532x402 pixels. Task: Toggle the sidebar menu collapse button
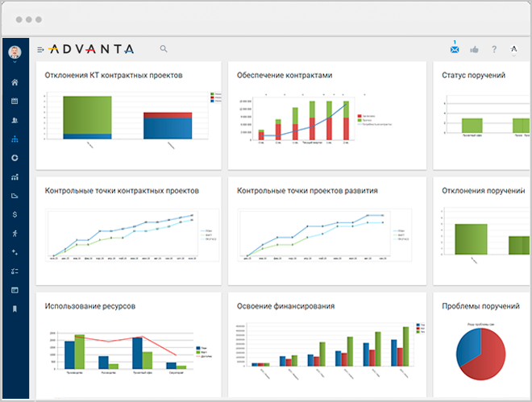40,50
